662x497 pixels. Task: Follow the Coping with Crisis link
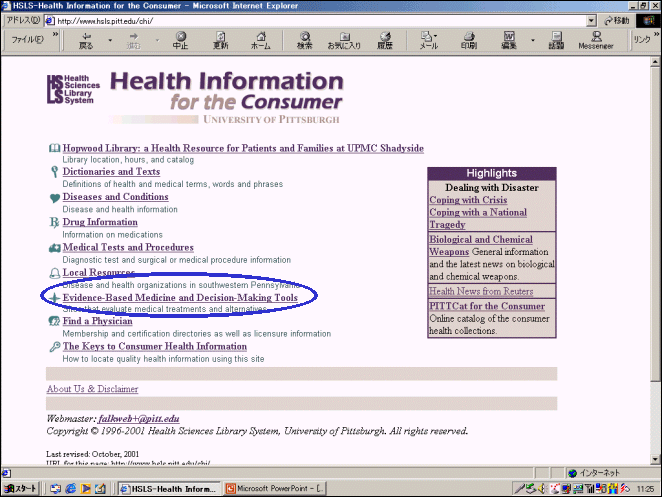468,200
